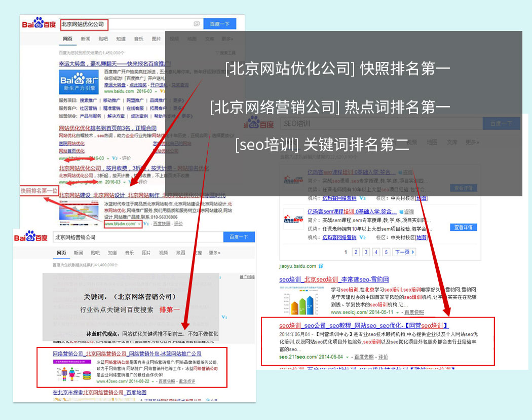Select 知道 tab on 北京网站优化公司 page
The width and height of the screenshot is (532, 420).
(121, 39)
